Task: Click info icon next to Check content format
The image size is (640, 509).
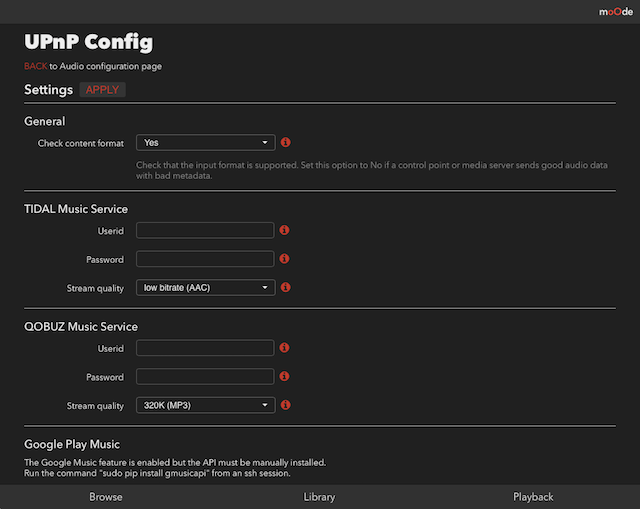Action: click(x=286, y=142)
